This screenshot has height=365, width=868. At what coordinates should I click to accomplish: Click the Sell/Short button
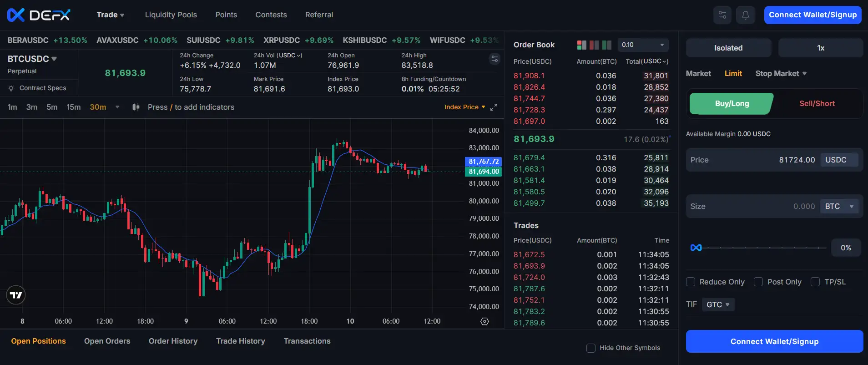coord(817,104)
